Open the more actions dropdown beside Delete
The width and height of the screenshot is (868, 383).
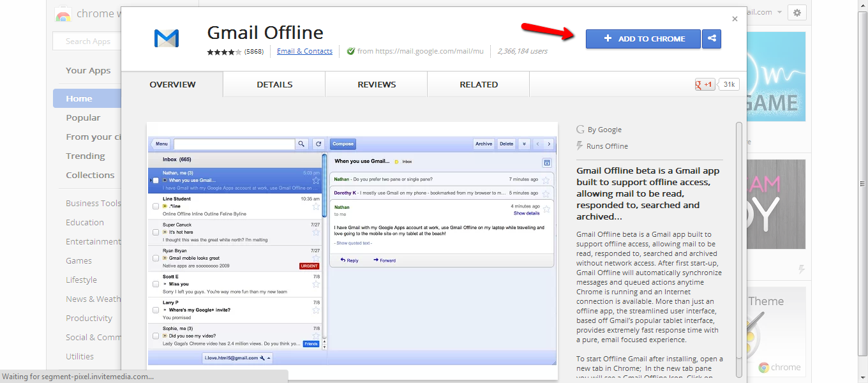pyautogui.click(x=524, y=144)
